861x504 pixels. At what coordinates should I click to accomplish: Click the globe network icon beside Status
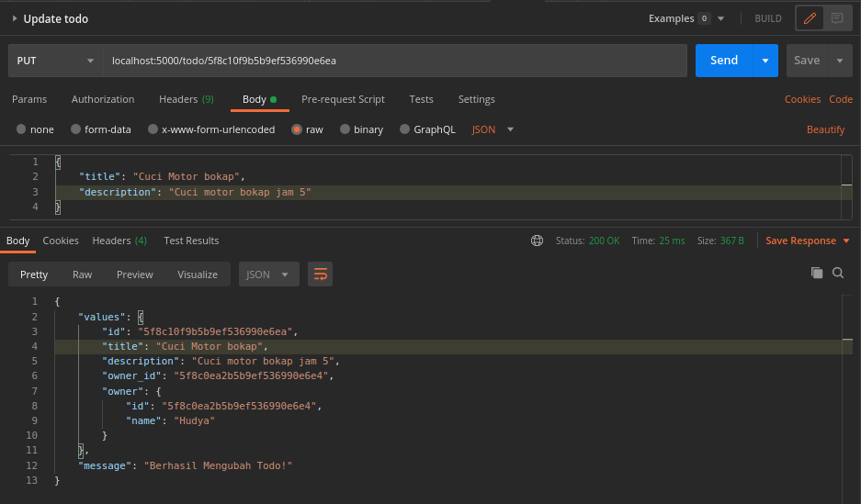[537, 241]
